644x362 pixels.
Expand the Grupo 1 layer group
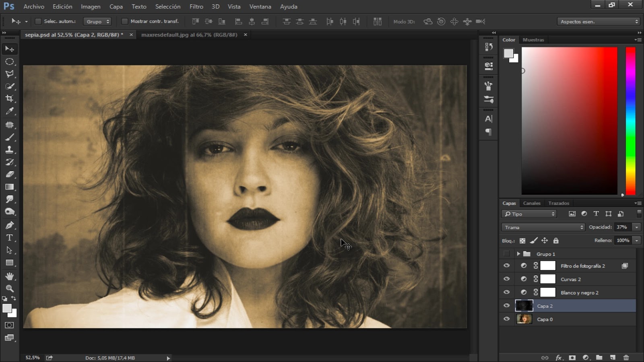(x=519, y=254)
